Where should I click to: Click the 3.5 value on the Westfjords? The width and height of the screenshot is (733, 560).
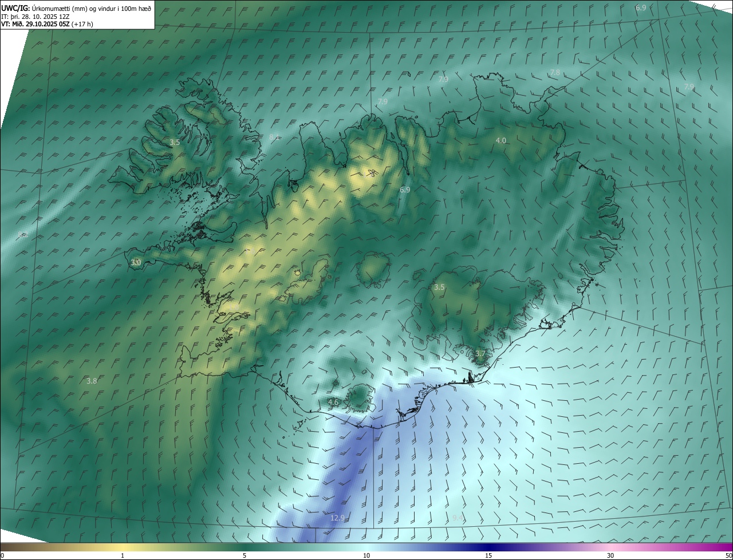(x=175, y=142)
